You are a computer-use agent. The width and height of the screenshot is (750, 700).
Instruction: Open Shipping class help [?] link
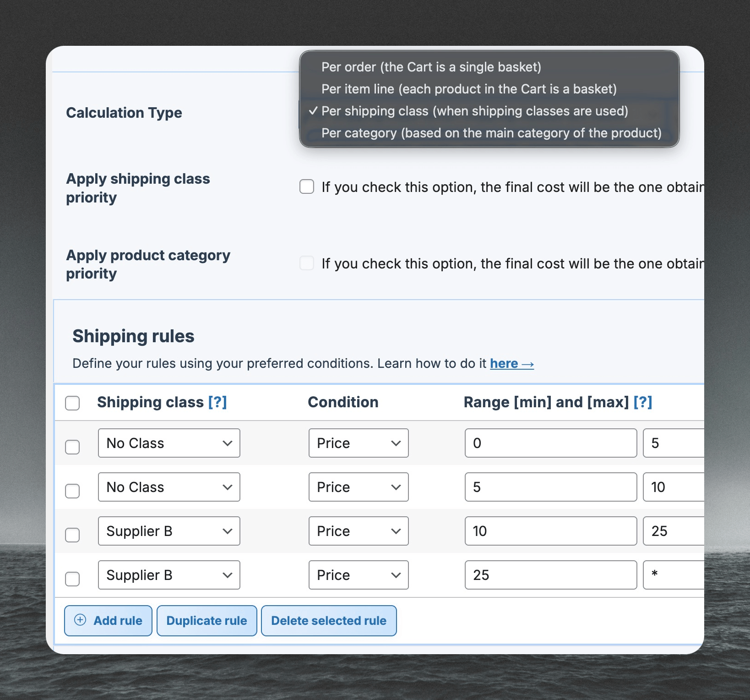tap(217, 402)
